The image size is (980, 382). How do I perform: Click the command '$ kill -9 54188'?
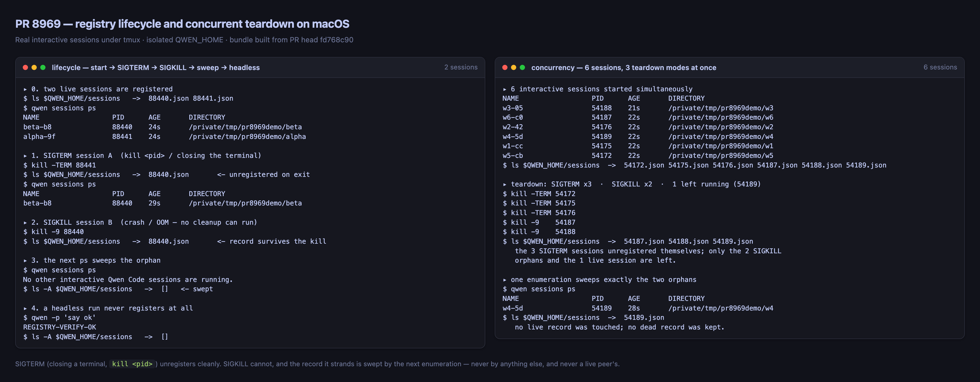[539, 231]
